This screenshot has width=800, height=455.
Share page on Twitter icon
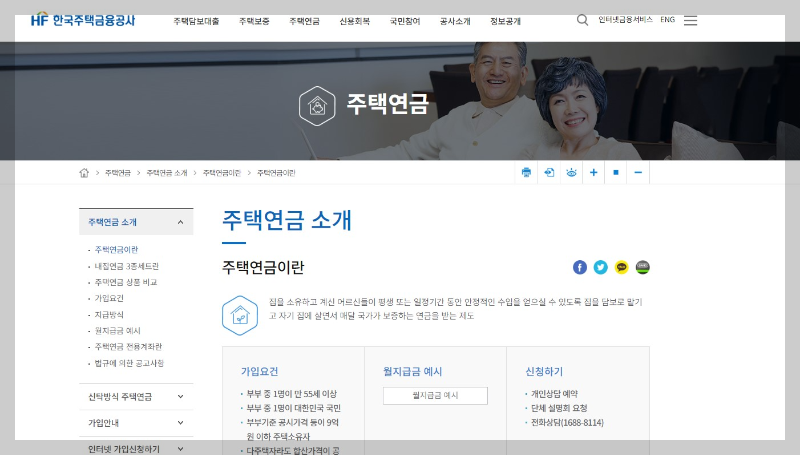tap(601, 267)
